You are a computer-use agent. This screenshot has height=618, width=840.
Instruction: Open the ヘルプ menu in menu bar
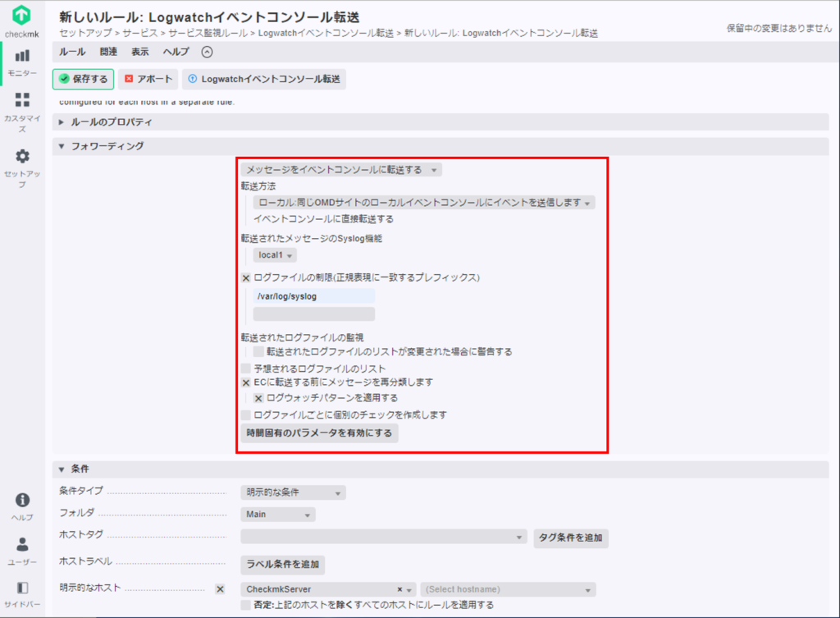[x=176, y=52]
